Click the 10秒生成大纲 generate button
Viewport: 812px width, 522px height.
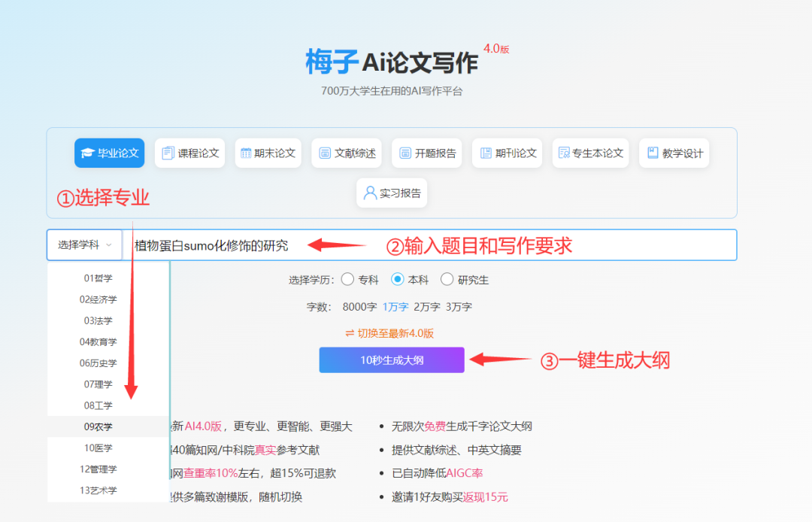(392, 360)
